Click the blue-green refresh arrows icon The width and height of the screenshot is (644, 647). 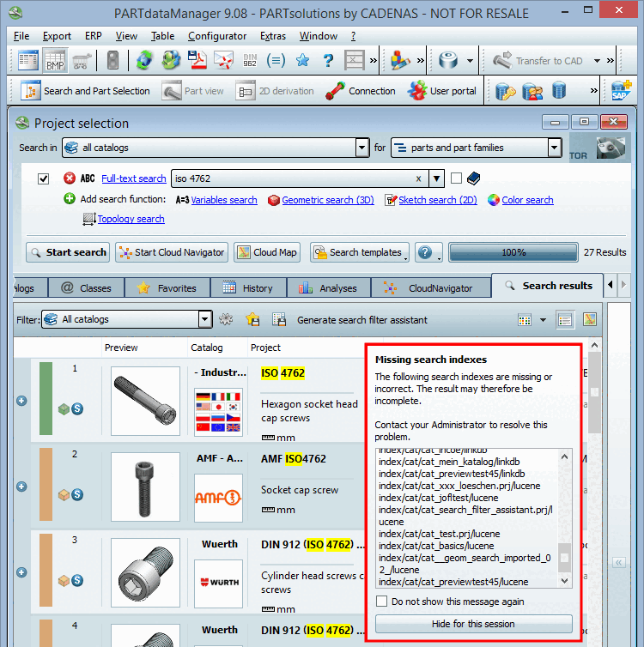pos(144,61)
